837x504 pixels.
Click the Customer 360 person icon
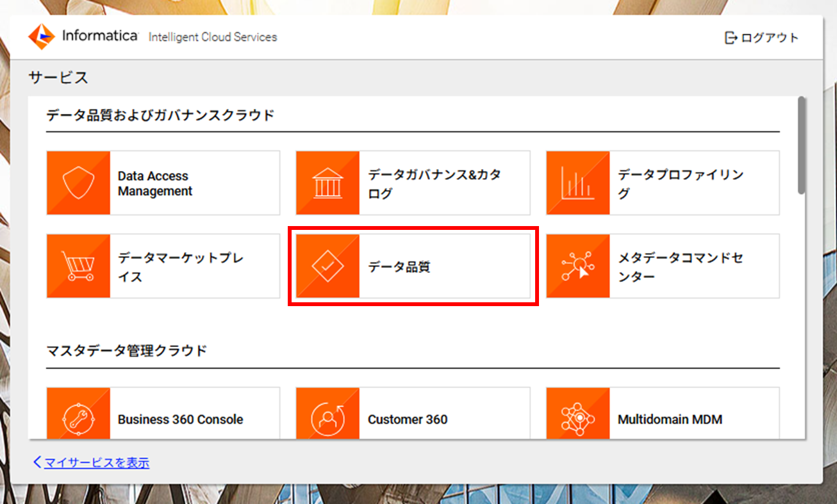point(327,413)
